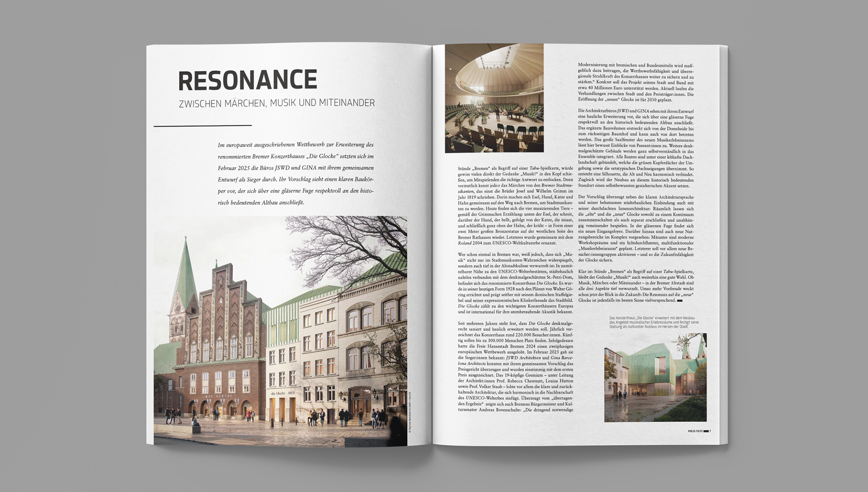Click the caption 'Das Konzerthaus „Die Glocke" erweitert'
The width and height of the screenshot is (868, 492).
[654, 322]
